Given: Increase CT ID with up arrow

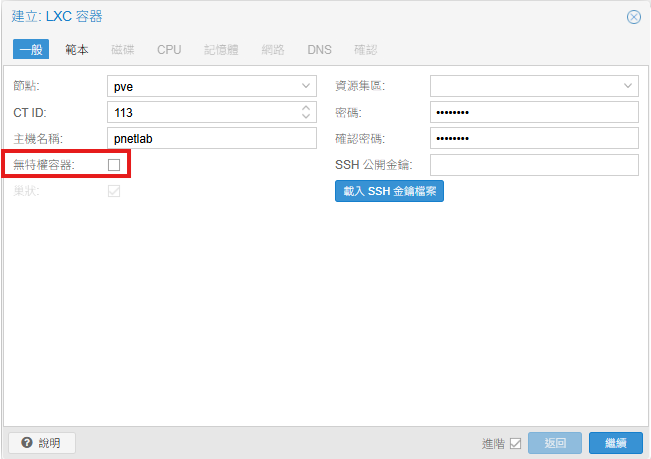Looking at the screenshot, I should (x=305, y=108).
